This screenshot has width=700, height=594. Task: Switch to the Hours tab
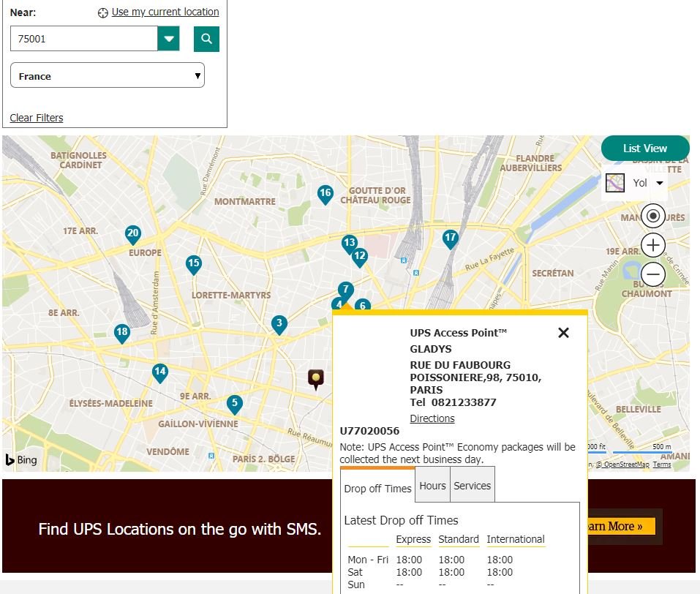[432, 485]
